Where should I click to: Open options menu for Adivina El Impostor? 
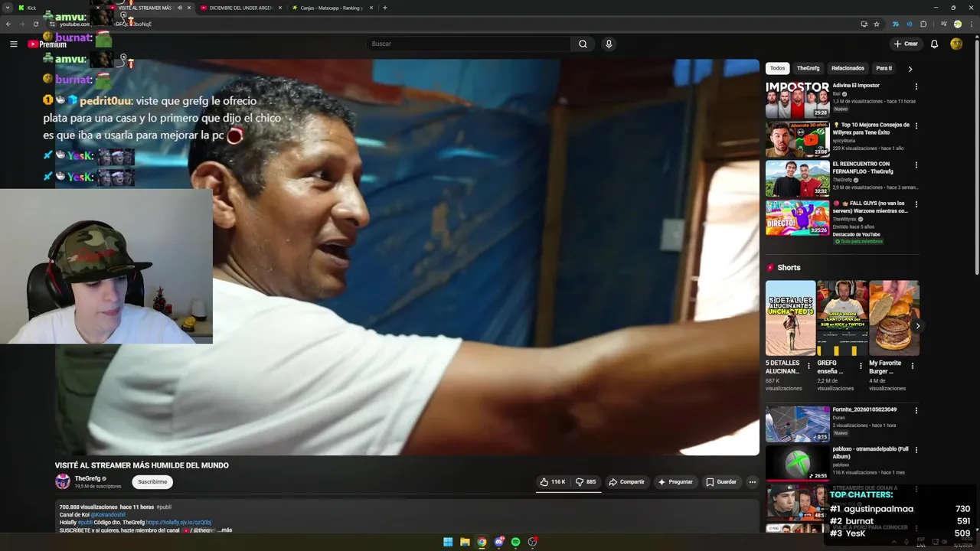[916, 86]
